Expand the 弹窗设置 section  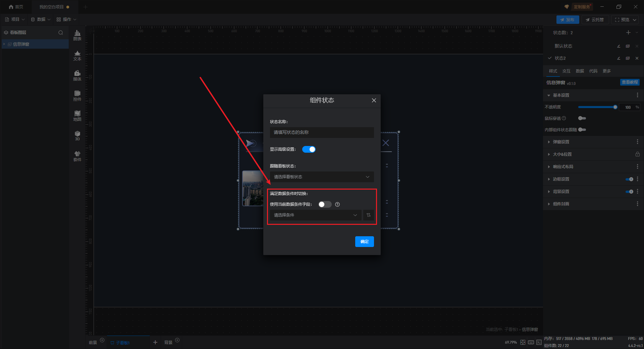point(561,142)
